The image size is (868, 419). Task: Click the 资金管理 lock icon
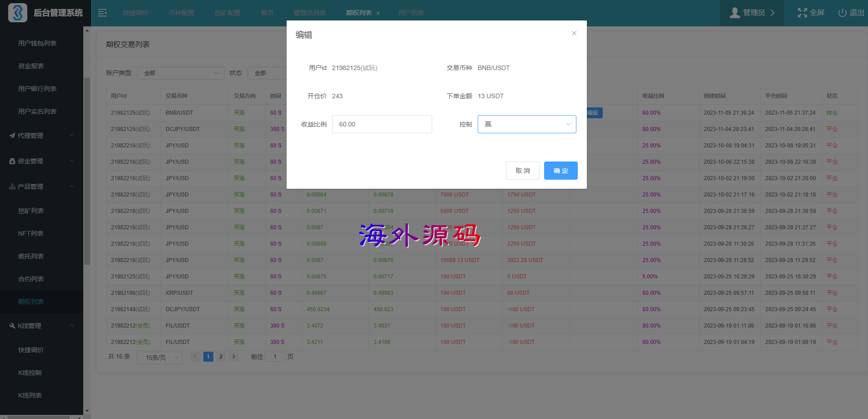tap(12, 161)
